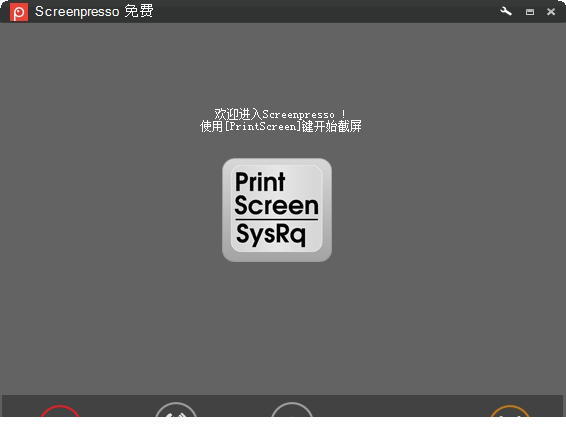Click the third gray circular bottom button
Image resolution: width=566 pixels, height=433 pixels.
(291, 410)
